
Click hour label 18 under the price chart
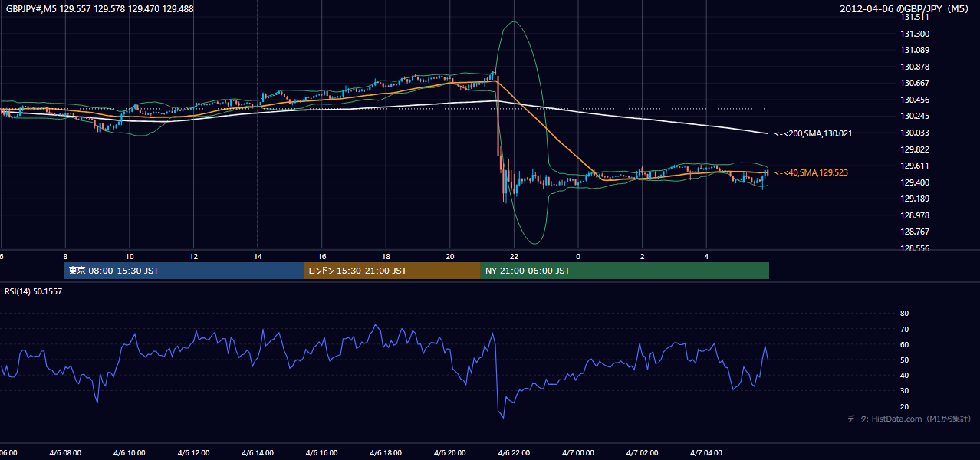coord(386,257)
